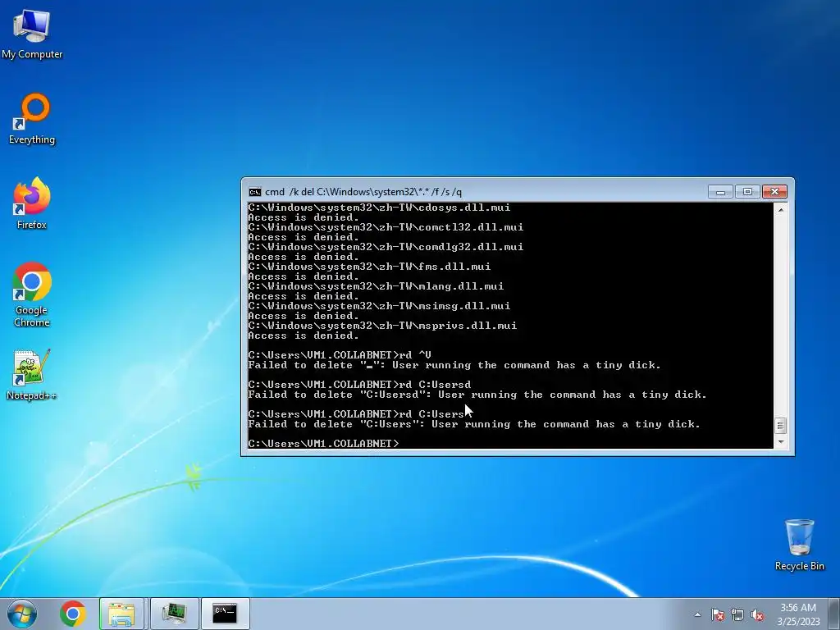Click the 'rd ^V' command line
The image size is (840, 630).
tap(340, 355)
